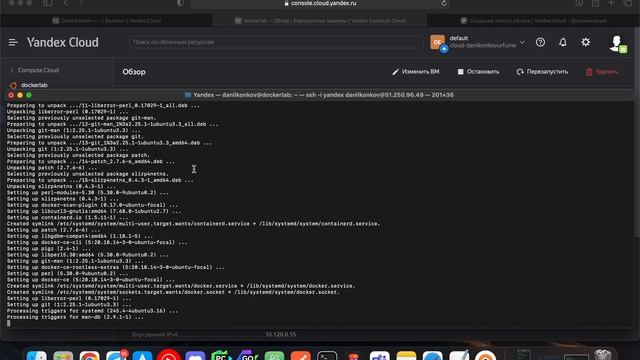Click the docker.service symlink line
640x360 pixels.
(181, 286)
